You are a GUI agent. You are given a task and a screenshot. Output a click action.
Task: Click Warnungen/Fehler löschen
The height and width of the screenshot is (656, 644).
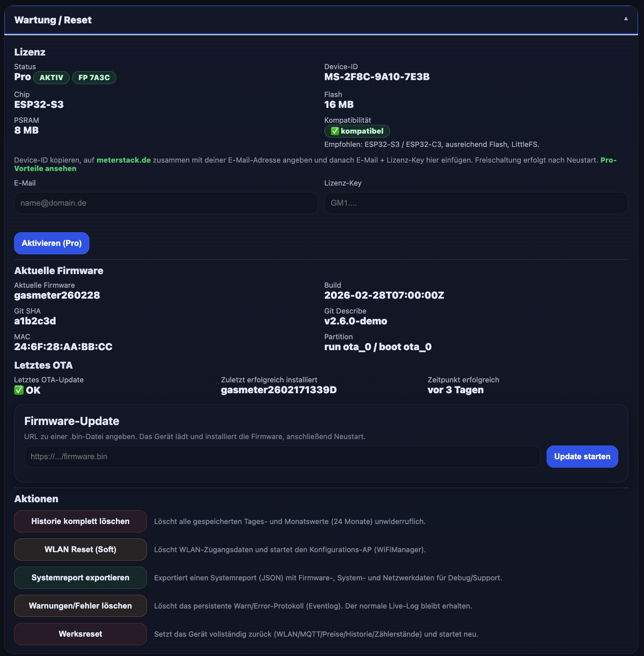pyautogui.click(x=80, y=606)
